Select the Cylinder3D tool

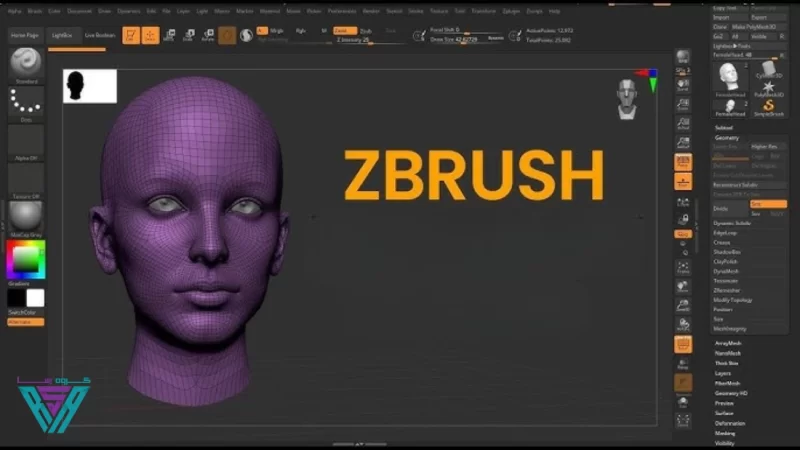[768, 70]
